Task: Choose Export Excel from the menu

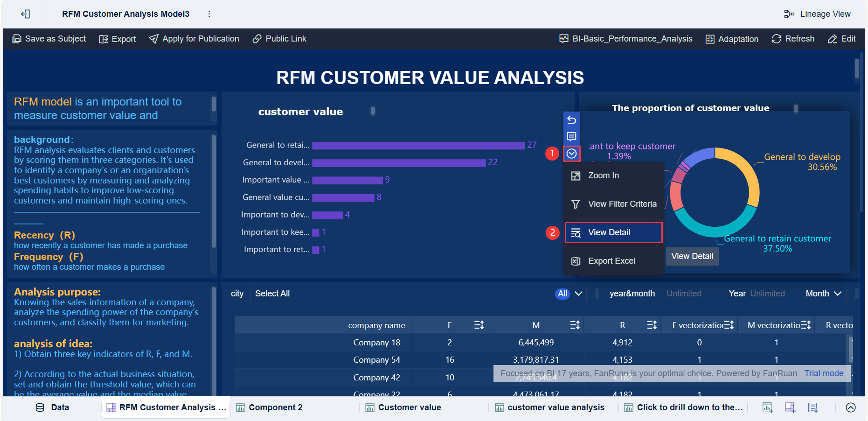Action: 613,261
